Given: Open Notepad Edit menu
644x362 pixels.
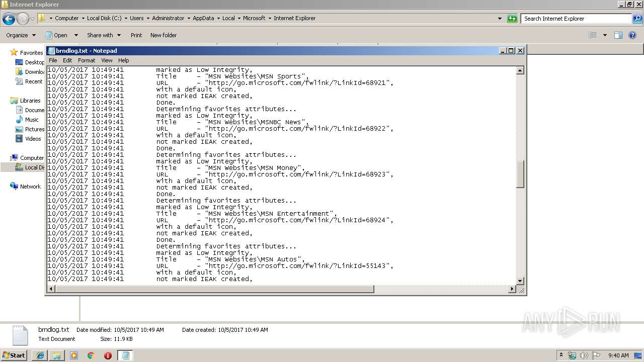Looking at the screenshot, I should (67, 60).
